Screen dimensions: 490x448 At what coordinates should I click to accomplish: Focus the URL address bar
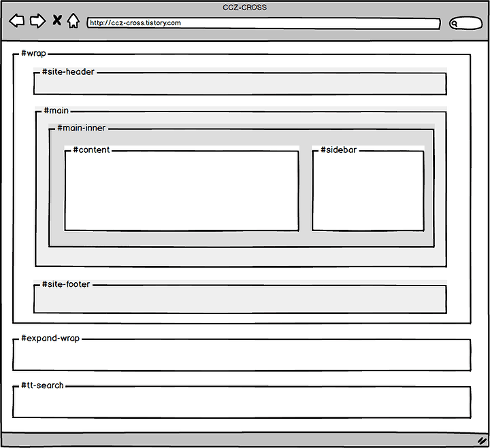264,23
